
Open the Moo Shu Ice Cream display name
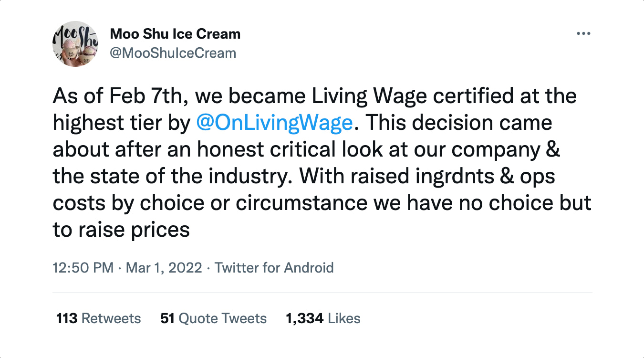pos(175,34)
